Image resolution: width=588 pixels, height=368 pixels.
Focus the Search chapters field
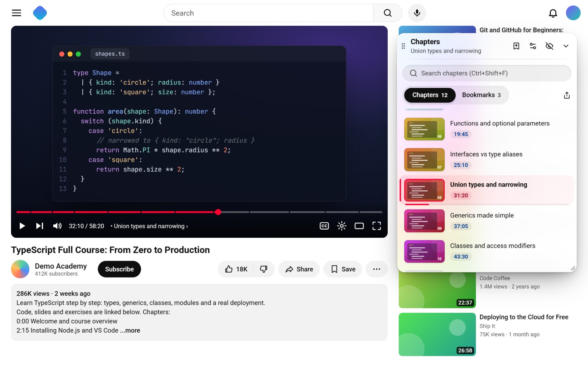point(487,73)
